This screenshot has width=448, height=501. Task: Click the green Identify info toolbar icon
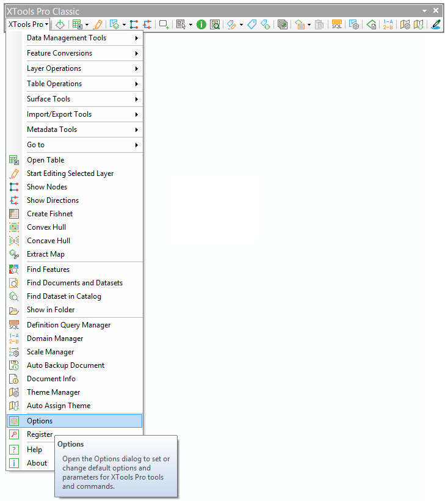[201, 24]
